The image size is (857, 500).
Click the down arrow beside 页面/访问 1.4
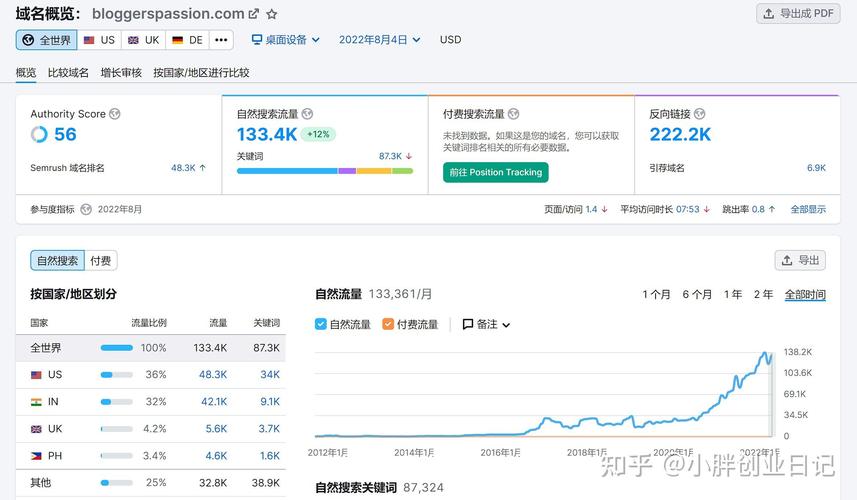604,209
